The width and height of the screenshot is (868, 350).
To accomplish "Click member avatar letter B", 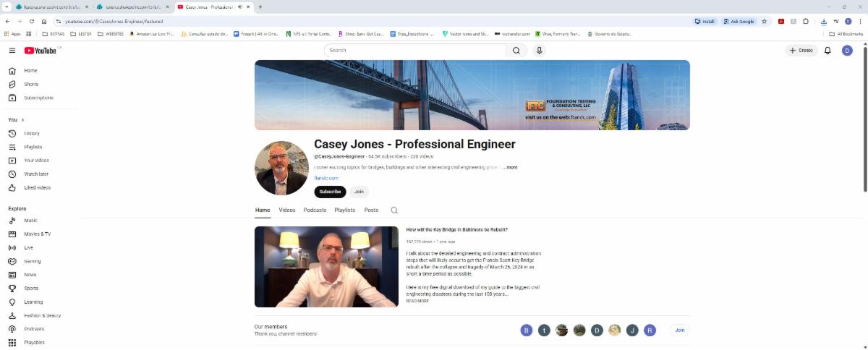I will point(527,330).
